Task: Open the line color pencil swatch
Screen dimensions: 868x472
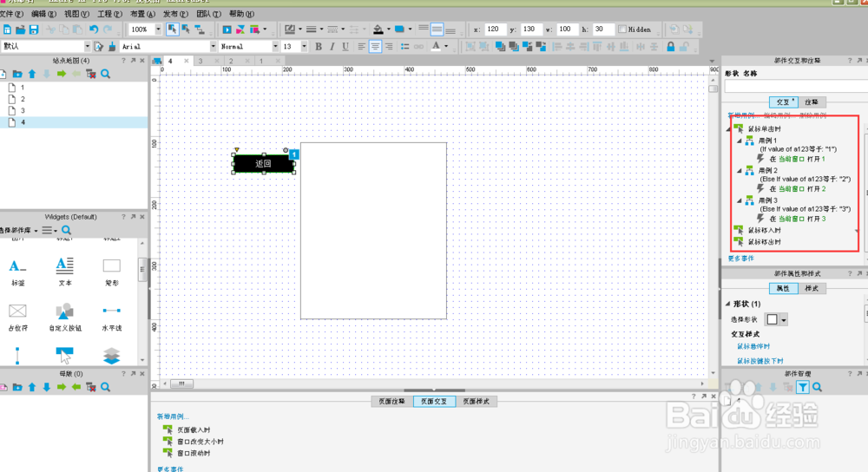Action: pos(290,29)
